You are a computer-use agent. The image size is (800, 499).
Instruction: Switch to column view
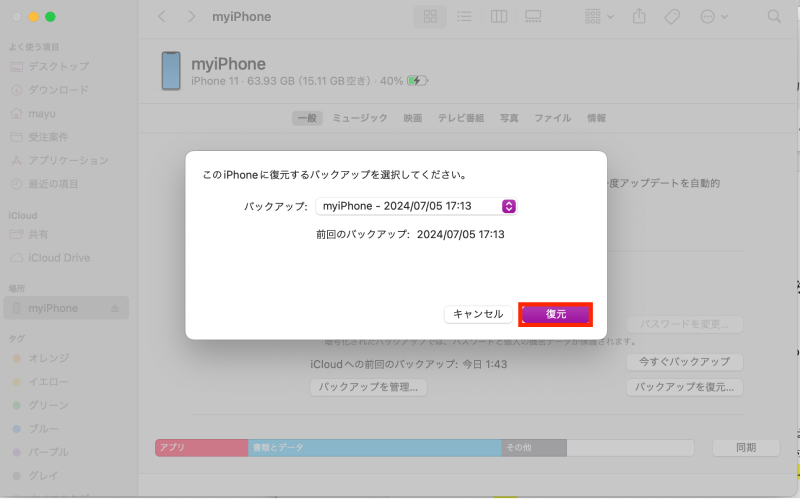(x=498, y=17)
